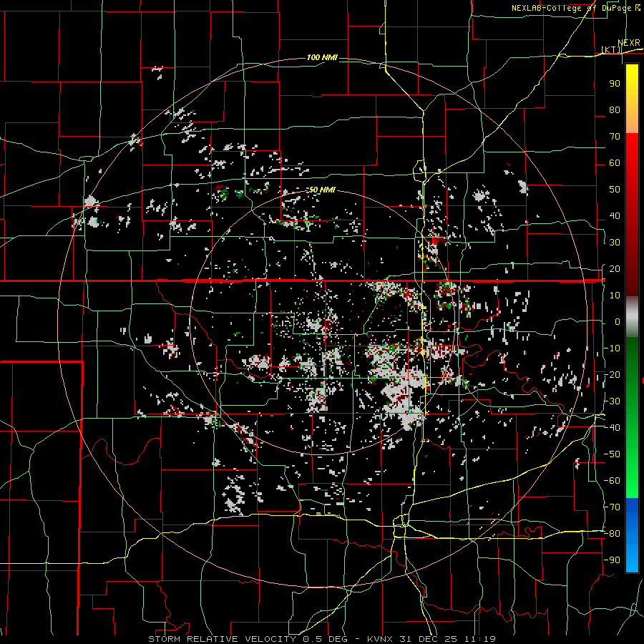This screenshot has width=644, height=644.
Task: Click the 0.5 DEG elevation text in the caption
Action: 326,639
